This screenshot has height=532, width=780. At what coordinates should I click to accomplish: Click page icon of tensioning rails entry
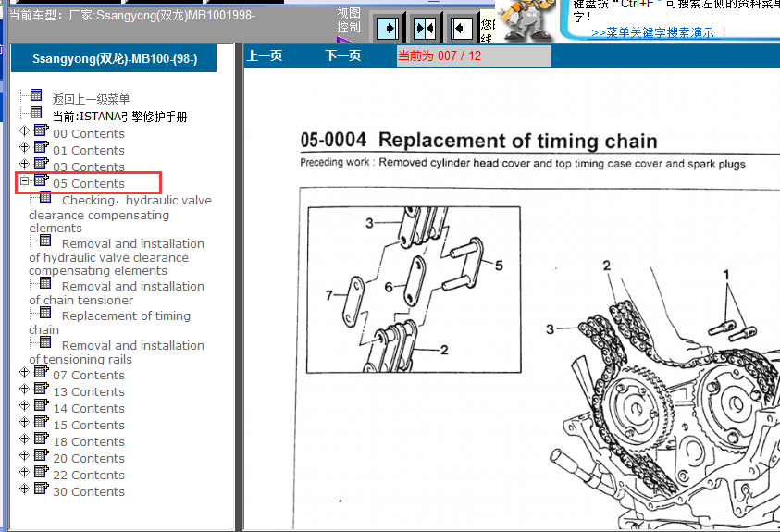[x=45, y=342]
